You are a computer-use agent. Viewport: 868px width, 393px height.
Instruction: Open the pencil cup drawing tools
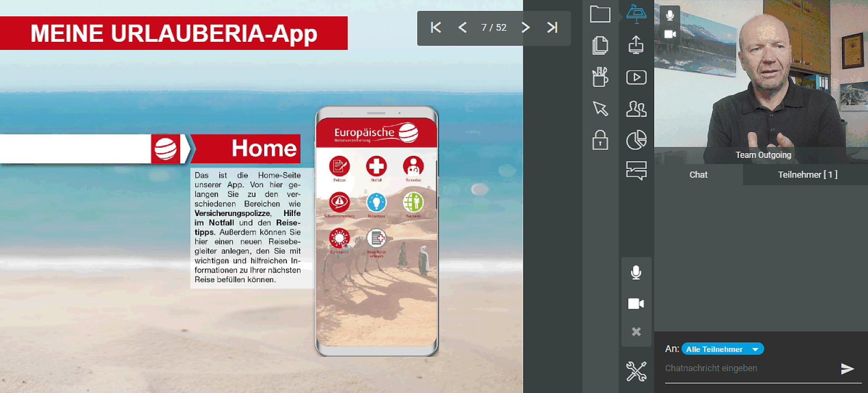pos(600,77)
